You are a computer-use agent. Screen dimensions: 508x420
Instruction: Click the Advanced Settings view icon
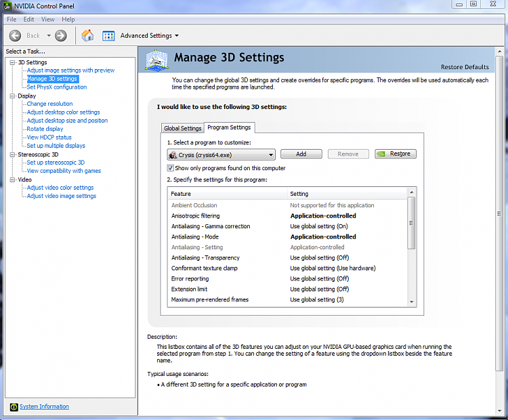click(108, 36)
